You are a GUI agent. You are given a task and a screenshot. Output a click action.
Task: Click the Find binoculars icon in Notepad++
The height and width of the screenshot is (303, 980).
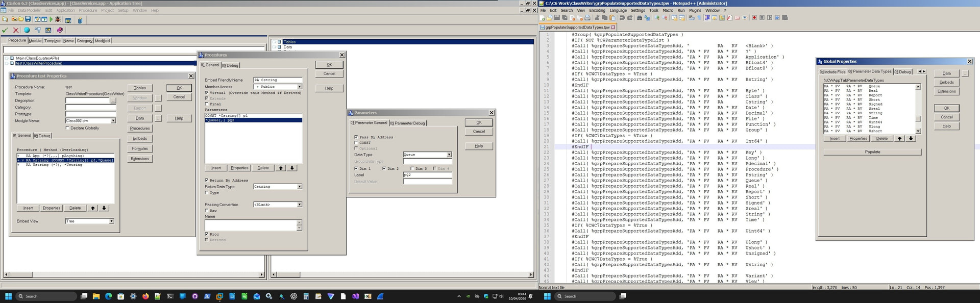pos(639,18)
